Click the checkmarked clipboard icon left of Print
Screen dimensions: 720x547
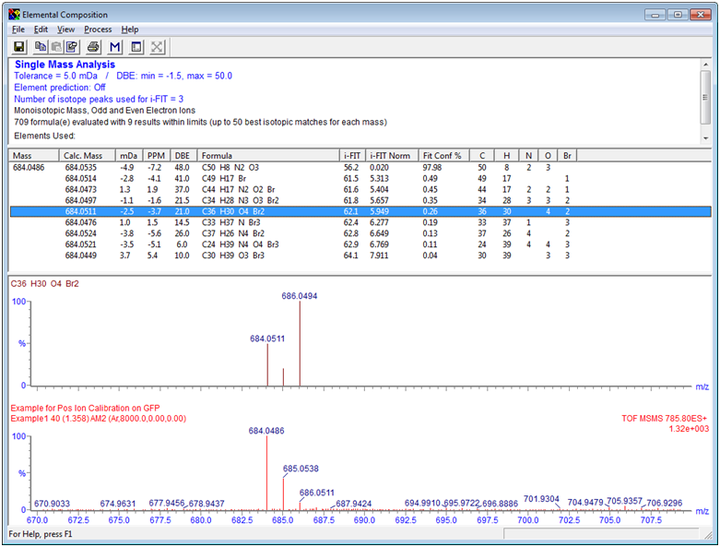tap(72, 46)
